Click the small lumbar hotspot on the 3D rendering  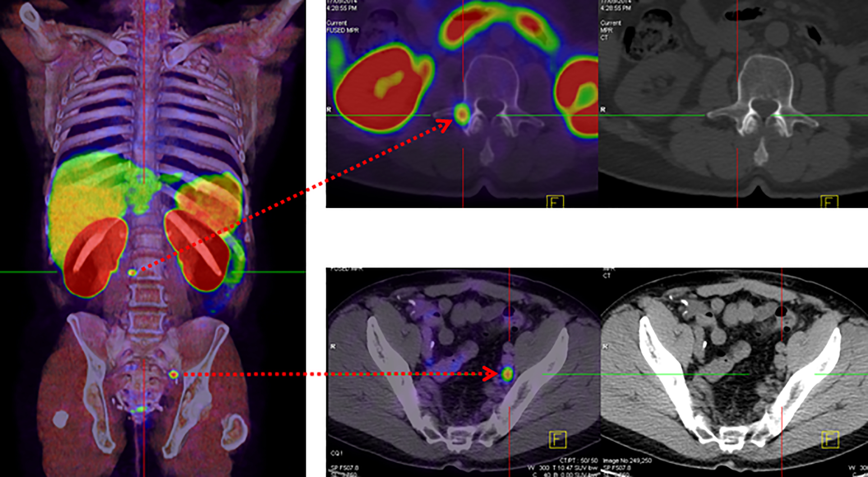132,273
